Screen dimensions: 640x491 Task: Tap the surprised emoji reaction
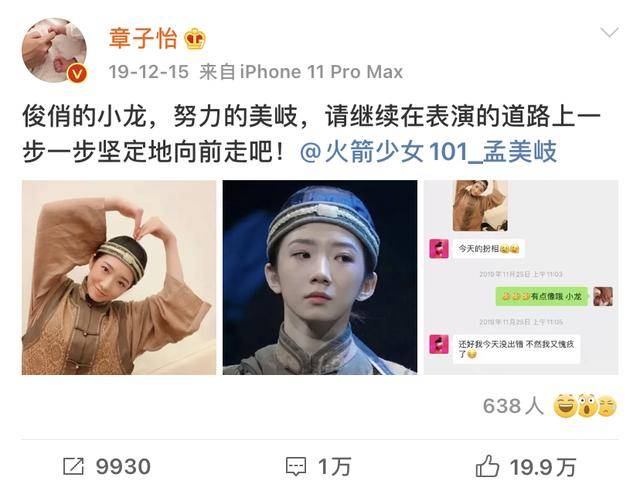[587, 406]
